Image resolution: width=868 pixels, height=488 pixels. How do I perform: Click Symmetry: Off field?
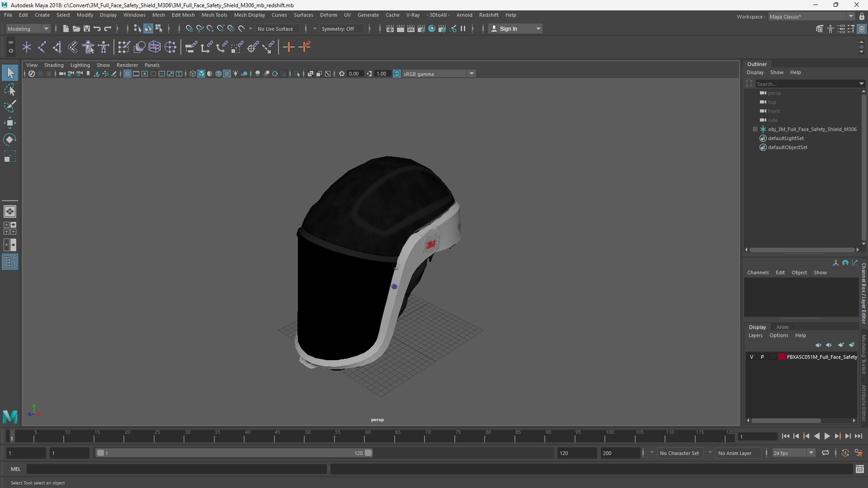click(x=341, y=28)
